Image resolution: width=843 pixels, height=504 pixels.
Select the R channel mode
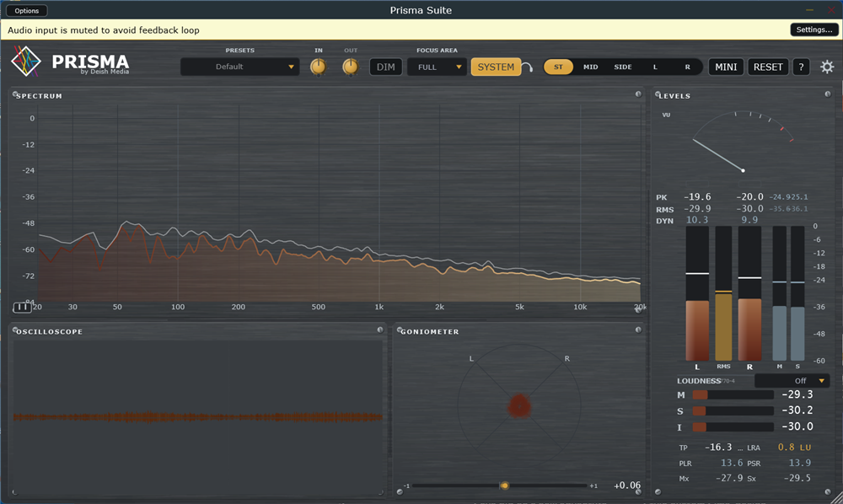pyautogui.click(x=687, y=67)
